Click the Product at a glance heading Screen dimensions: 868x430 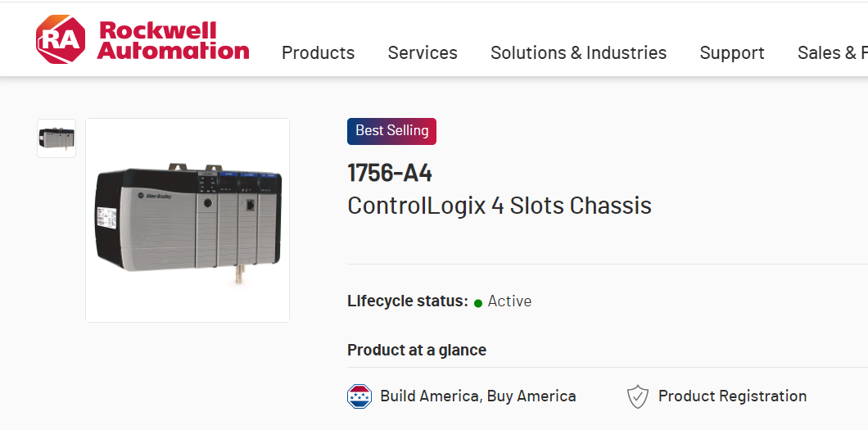coord(417,350)
